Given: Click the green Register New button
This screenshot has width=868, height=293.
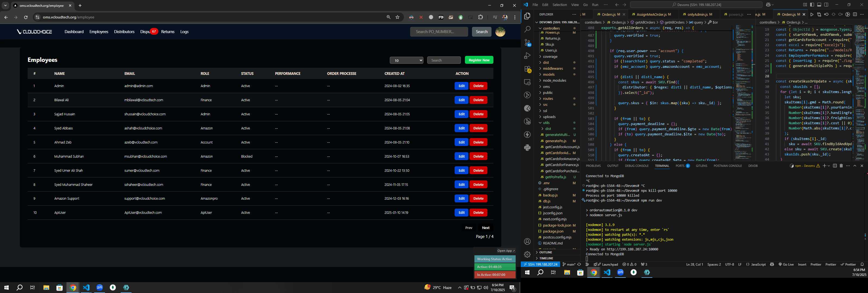Looking at the screenshot, I should (x=479, y=60).
